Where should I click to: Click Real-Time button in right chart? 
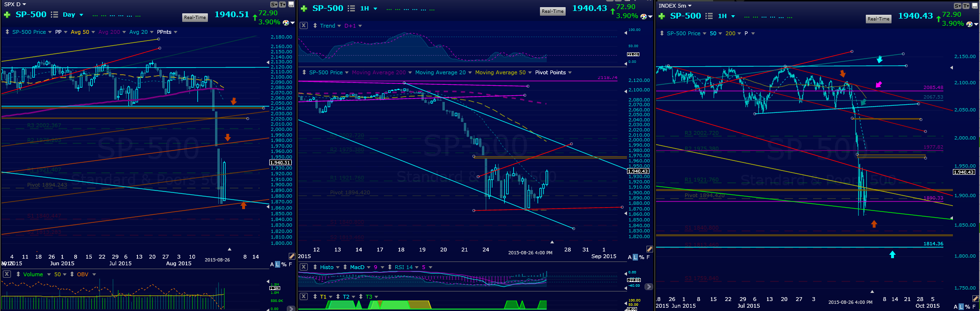878,19
